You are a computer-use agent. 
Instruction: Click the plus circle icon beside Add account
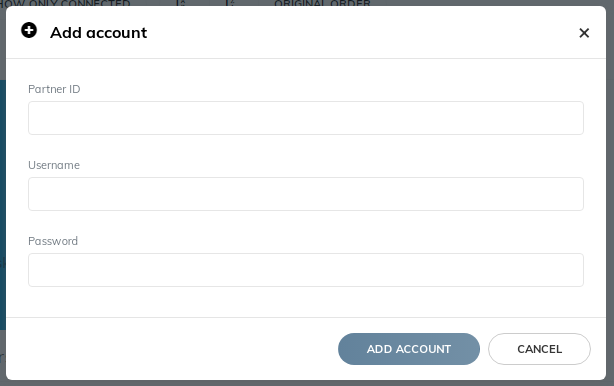click(29, 30)
